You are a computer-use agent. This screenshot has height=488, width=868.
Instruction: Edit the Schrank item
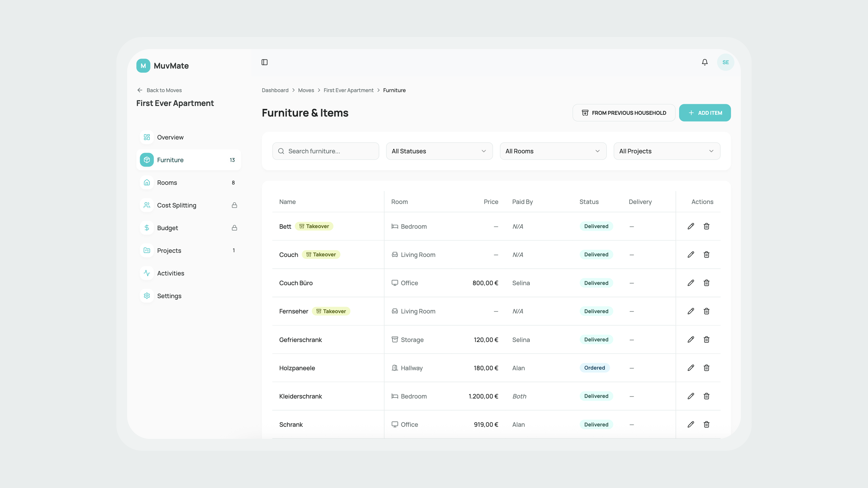click(691, 424)
